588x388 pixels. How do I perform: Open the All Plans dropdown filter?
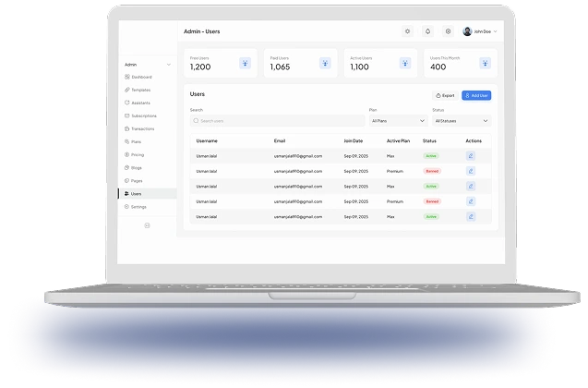pyautogui.click(x=397, y=120)
